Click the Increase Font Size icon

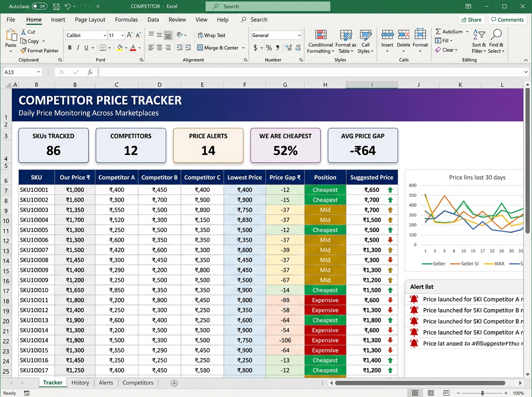(x=129, y=35)
